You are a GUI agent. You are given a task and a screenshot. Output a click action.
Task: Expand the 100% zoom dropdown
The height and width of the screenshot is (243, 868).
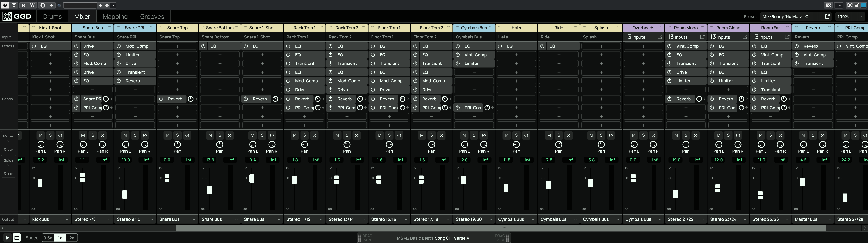(x=850, y=16)
